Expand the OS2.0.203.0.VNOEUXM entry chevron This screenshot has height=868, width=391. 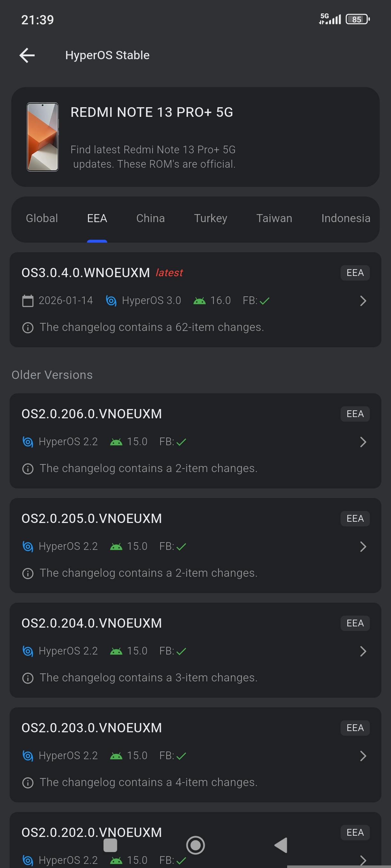coord(363,756)
